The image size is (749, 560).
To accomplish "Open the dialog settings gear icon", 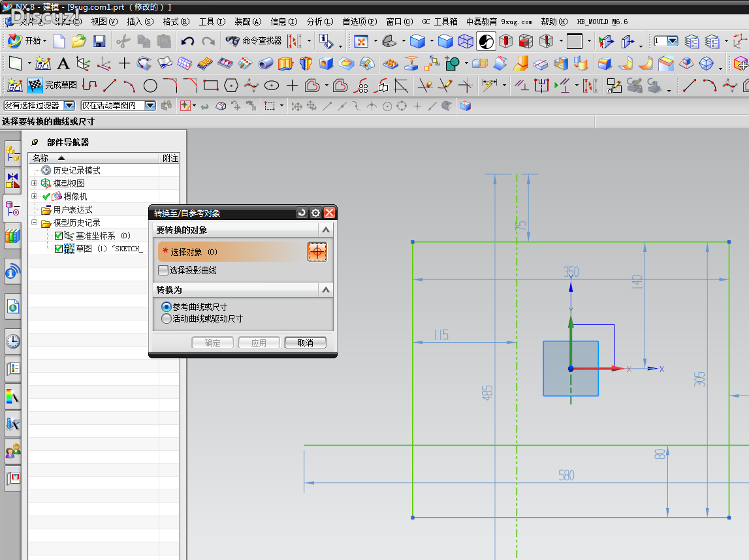I will [316, 213].
